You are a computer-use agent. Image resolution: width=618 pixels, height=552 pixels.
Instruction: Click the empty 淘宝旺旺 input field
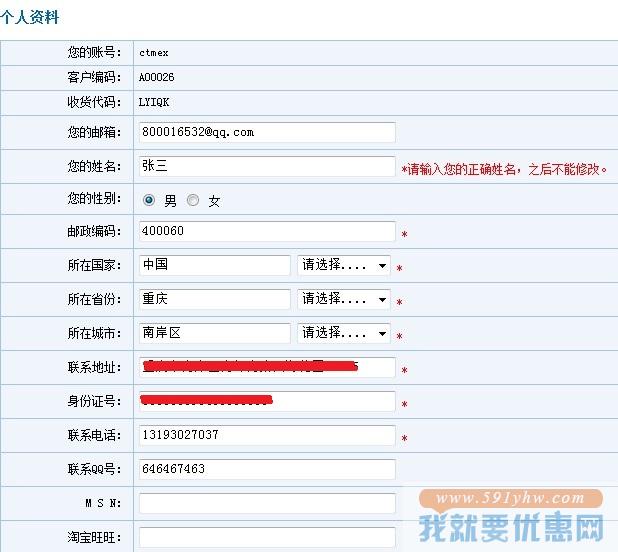(267, 537)
